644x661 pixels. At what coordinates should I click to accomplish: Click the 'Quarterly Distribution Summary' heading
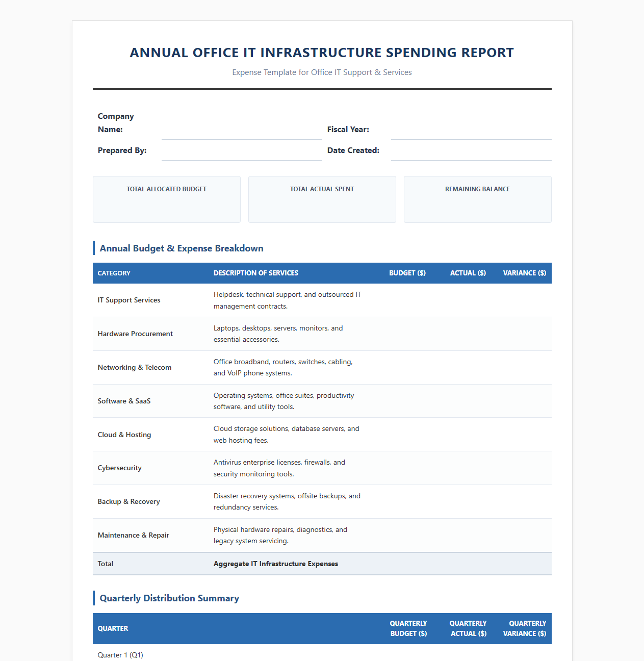[x=169, y=598]
